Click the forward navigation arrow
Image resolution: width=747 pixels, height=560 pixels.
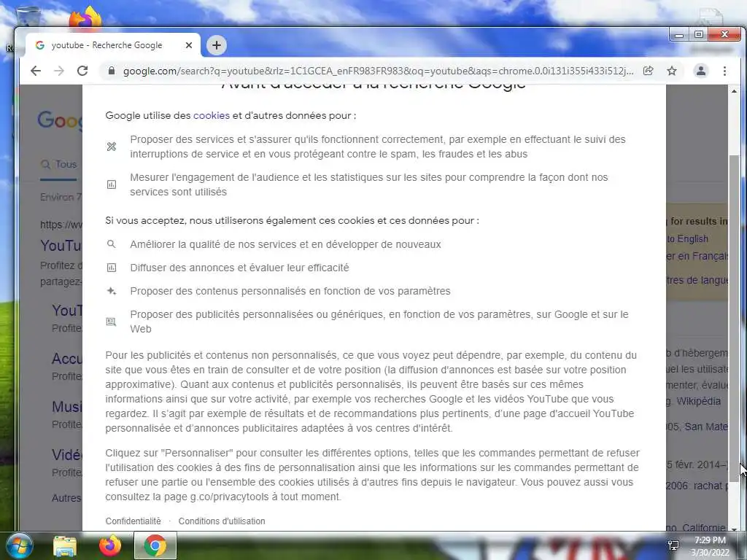coord(59,71)
